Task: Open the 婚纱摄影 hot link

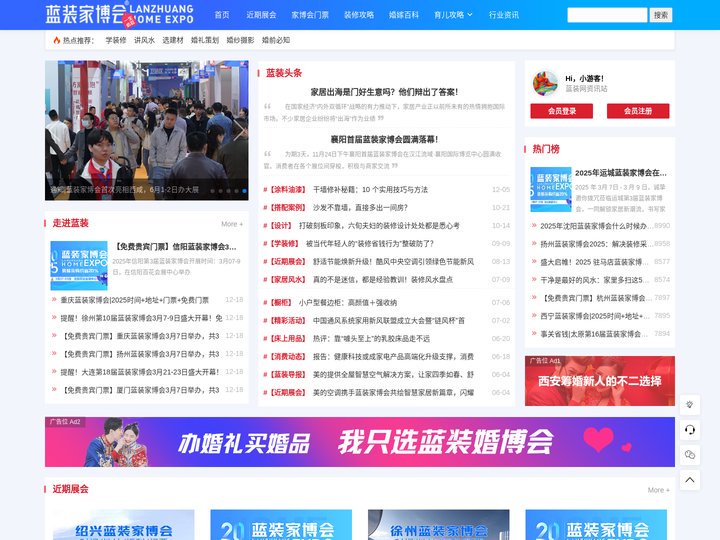Action: (240, 40)
